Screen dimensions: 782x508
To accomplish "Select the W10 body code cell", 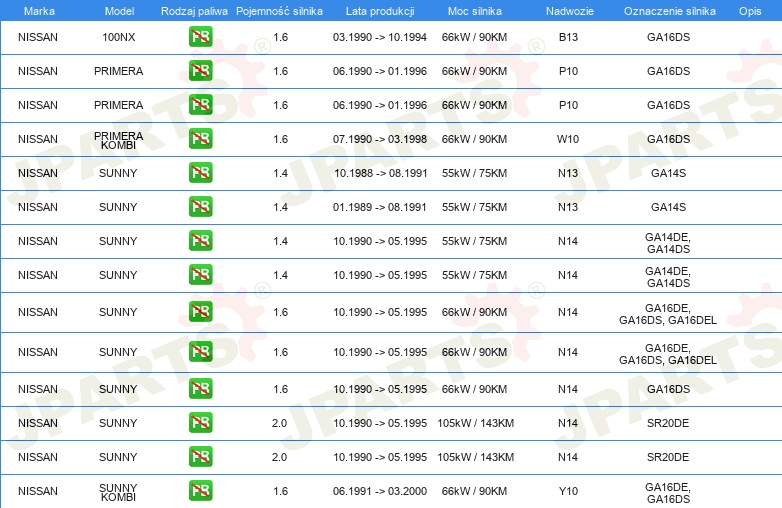I will 568,139.
